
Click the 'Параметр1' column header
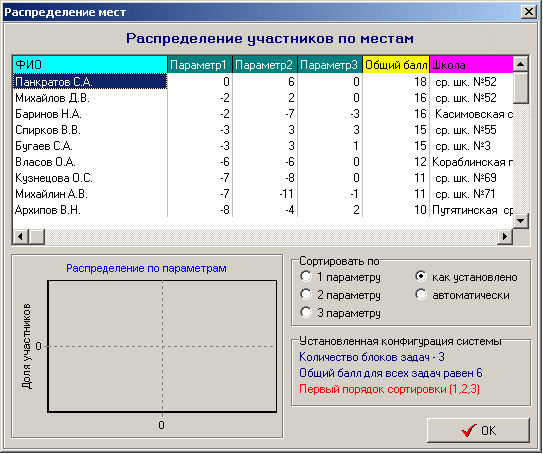(200, 65)
